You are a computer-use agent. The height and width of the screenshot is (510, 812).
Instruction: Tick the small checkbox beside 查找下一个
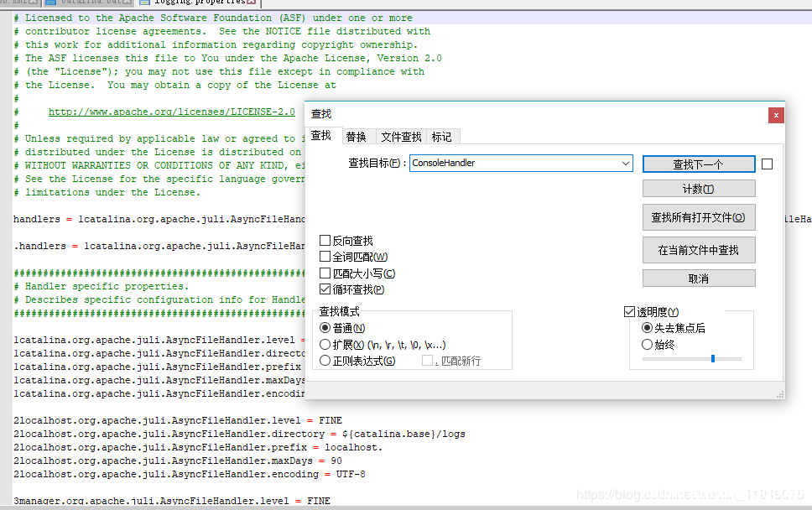point(767,164)
